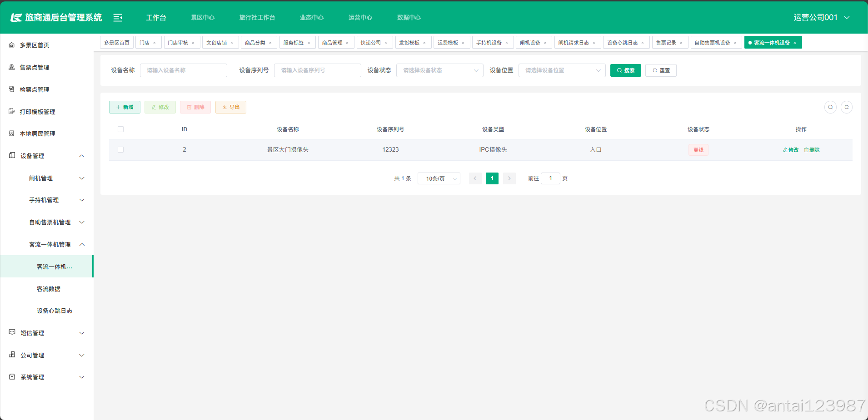Expand the 系统管理 menu
The image size is (868, 420).
click(x=82, y=377)
